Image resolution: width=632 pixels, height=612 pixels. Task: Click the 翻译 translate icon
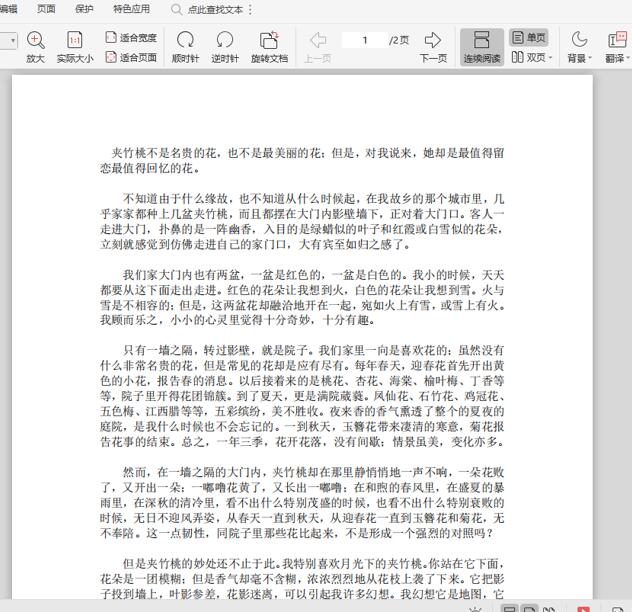617,40
